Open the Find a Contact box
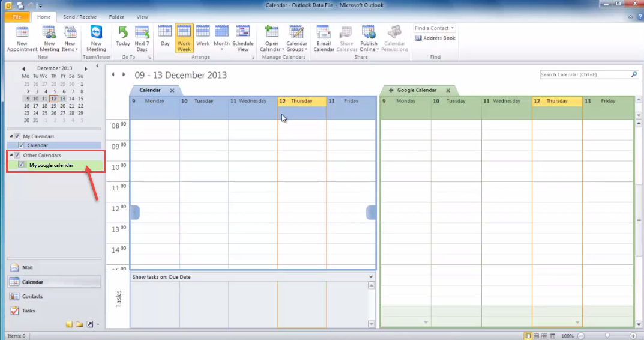This screenshot has width=644, height=340. [434, 28]
